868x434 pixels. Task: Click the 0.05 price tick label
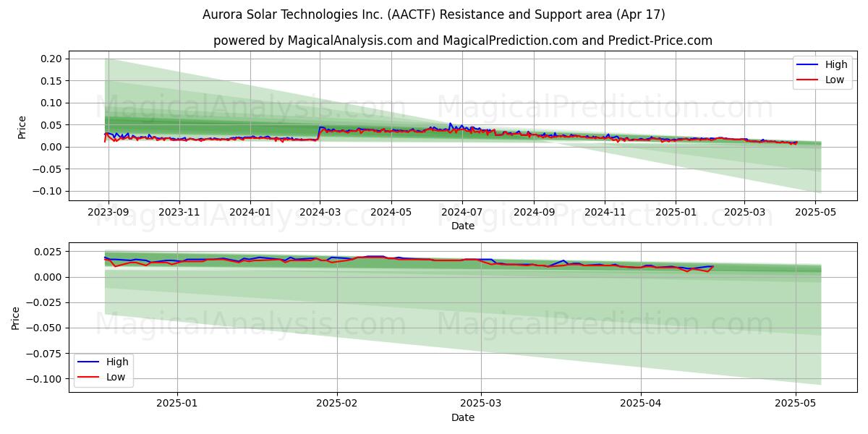(x=53, y=125)
